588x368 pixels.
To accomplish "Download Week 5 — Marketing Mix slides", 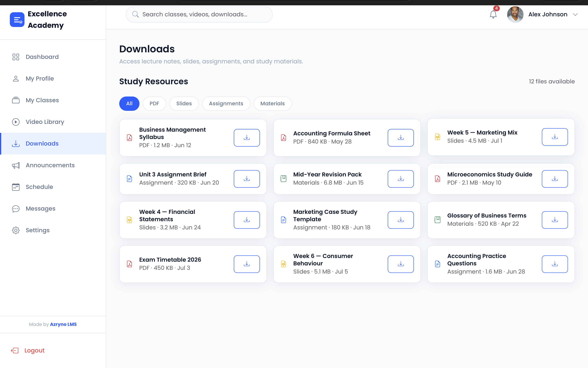I will [x=555, y=137].
